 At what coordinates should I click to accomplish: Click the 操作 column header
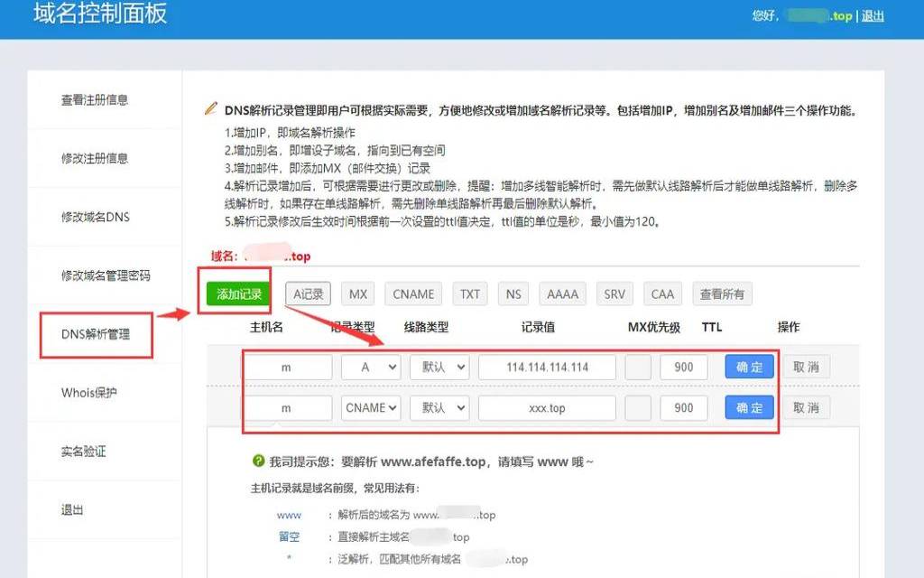click(x=789, y=327)
